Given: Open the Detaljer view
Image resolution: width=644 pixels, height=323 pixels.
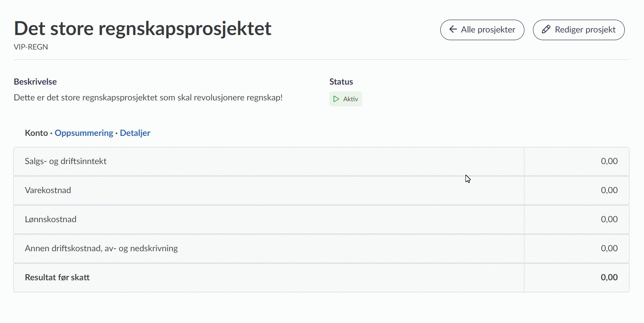Looking at the screenshot, I should coord(135,133).
